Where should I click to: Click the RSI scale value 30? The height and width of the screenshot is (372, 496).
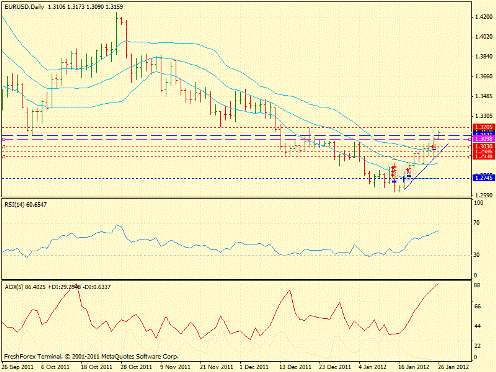[477, 255]
